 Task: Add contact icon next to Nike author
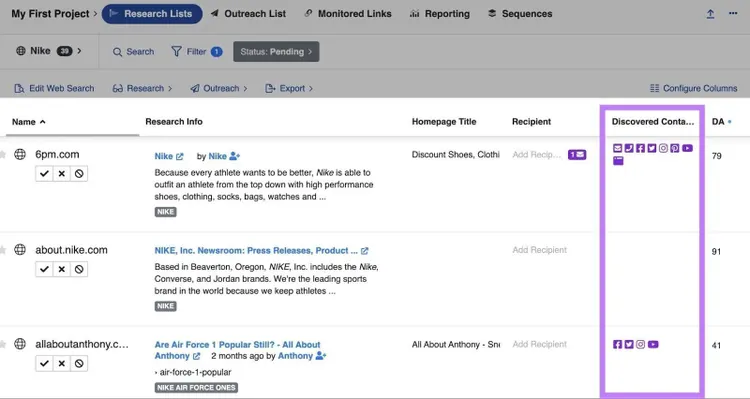point(234,156)
